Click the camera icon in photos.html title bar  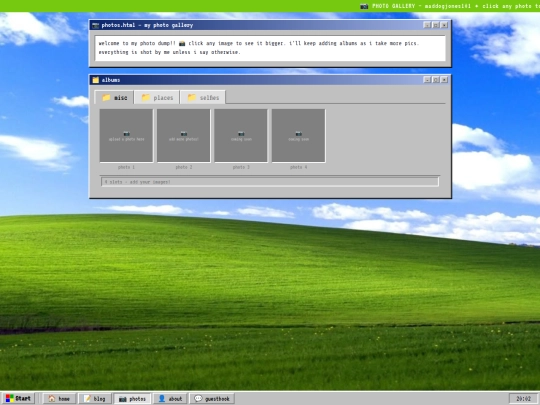coord(96,25)
